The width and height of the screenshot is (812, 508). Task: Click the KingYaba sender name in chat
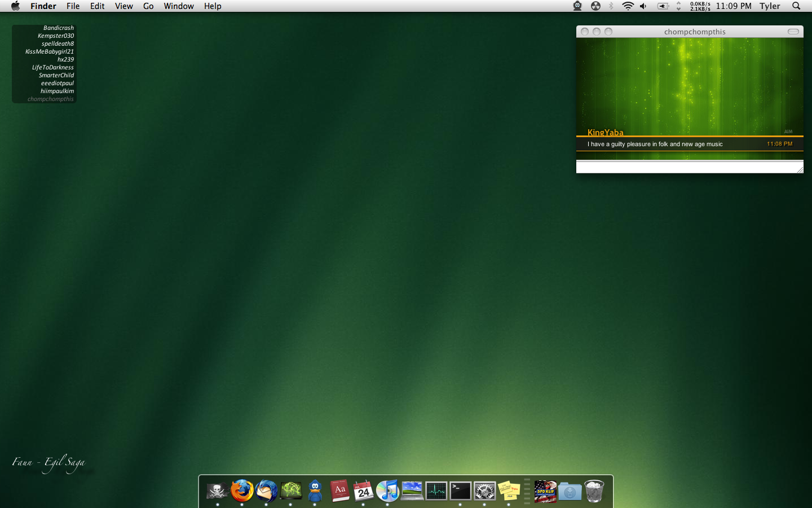coord(606,132)
